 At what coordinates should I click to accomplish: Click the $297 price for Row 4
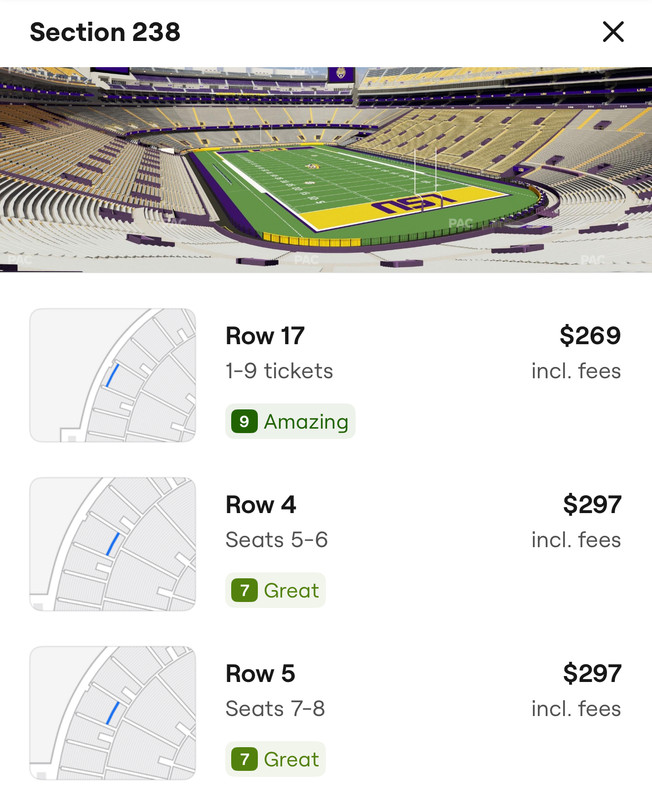(x=591, y=505)
